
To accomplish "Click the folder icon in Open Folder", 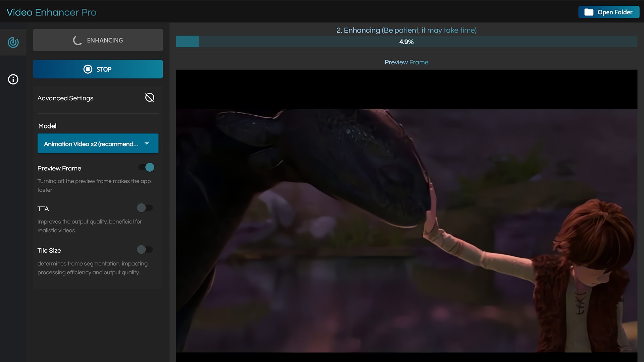I will (589, 12).
